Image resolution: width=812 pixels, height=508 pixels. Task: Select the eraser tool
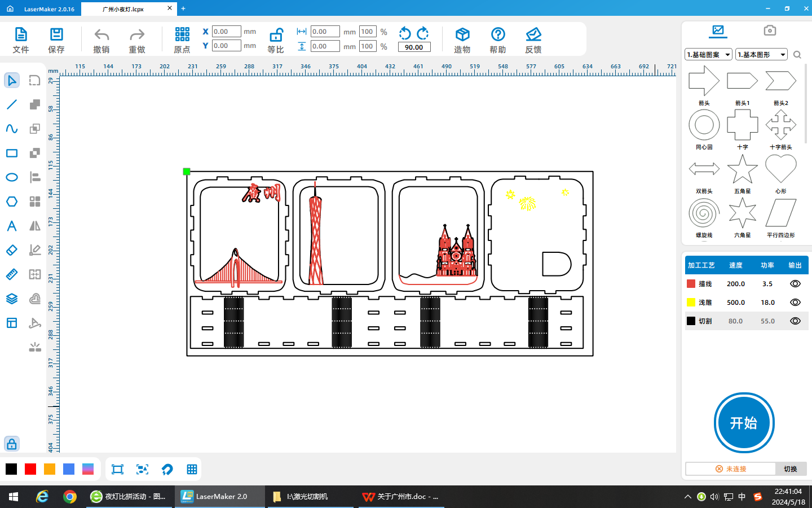[12, 250]
